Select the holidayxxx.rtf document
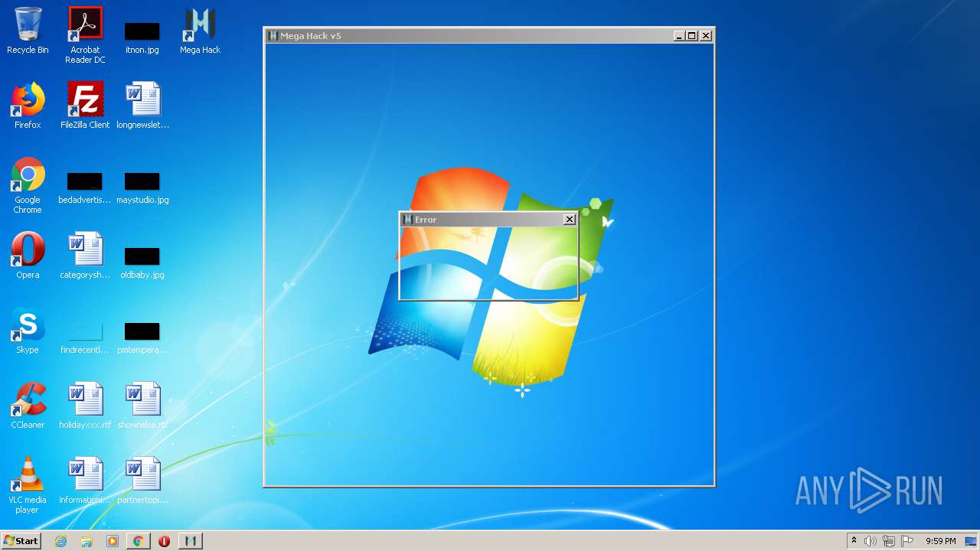The width and height of the screenshot is (980, 551). [85, 406]
